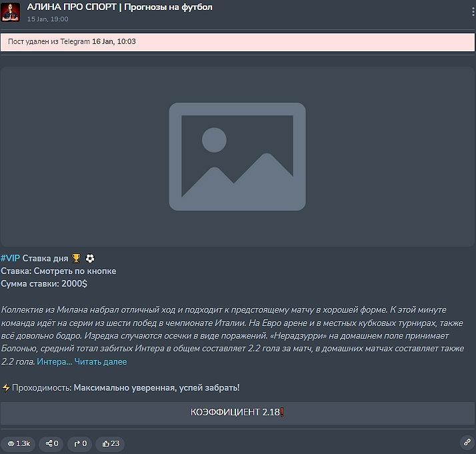476x454 pixels.
Task: Click the #VIP hashtag
Action: [x=10, y=258]
